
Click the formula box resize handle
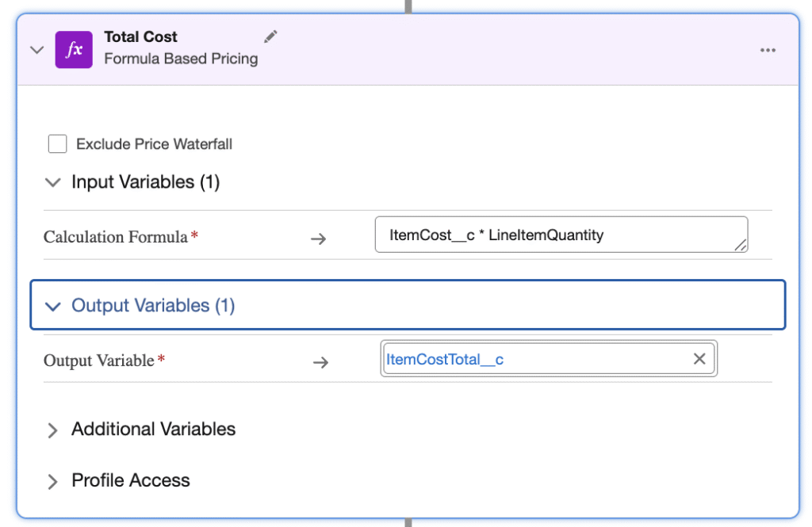click(x=740, y=246)
